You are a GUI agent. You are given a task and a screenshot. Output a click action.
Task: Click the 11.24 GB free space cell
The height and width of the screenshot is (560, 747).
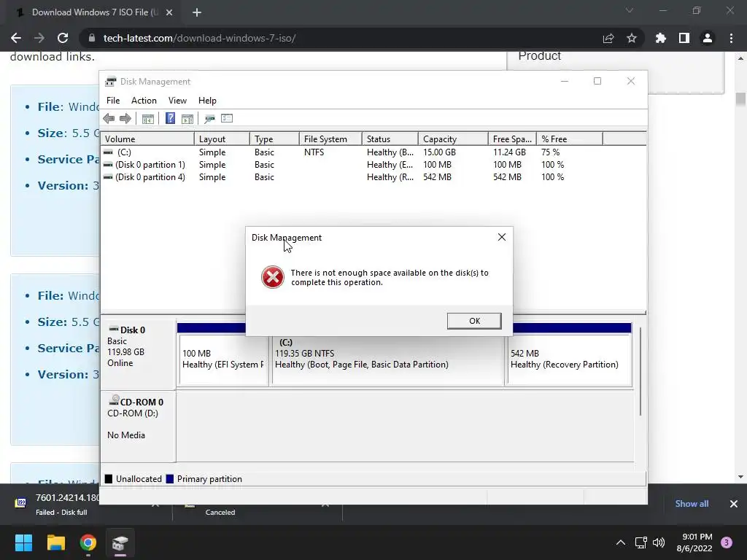(x=509, y=152)
